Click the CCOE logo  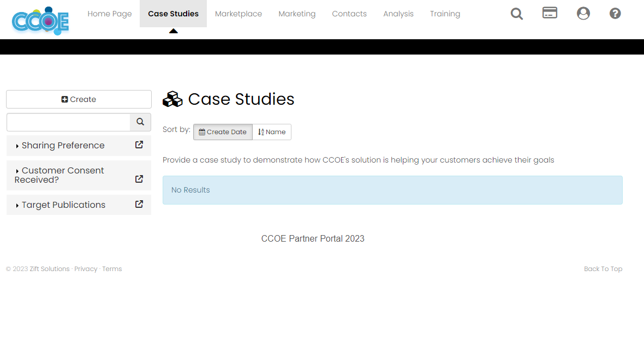(40, 21)
